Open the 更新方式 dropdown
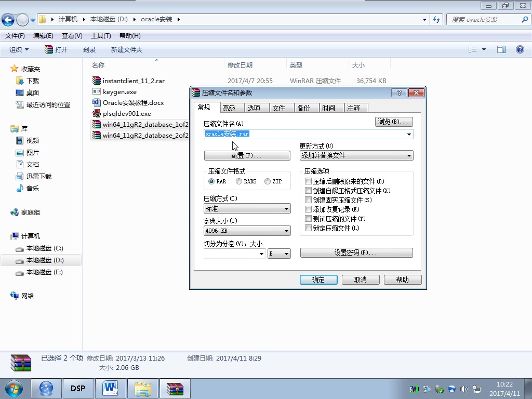Screen dimensions: 532x399 coord(408,155)
